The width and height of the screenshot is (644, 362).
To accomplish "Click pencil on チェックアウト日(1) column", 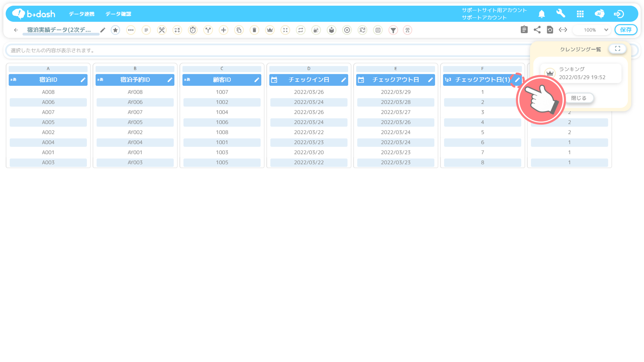I will (x=517, y=80).
